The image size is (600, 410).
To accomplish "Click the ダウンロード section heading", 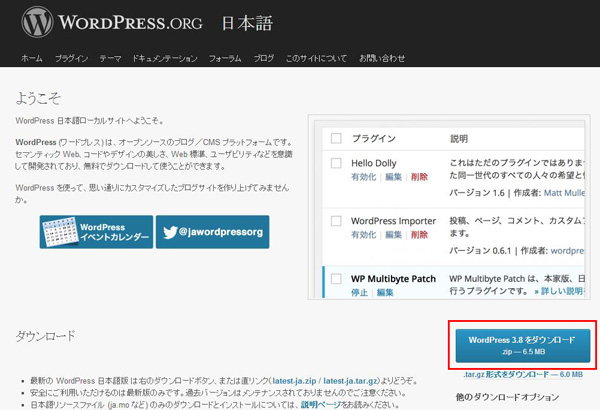I will tap(46, 336).
